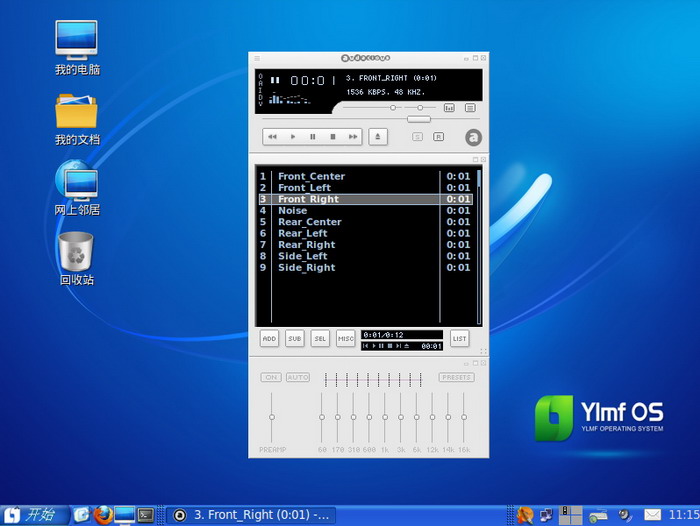Open main menu at player's top-left corner

click(x=257, y=58)
